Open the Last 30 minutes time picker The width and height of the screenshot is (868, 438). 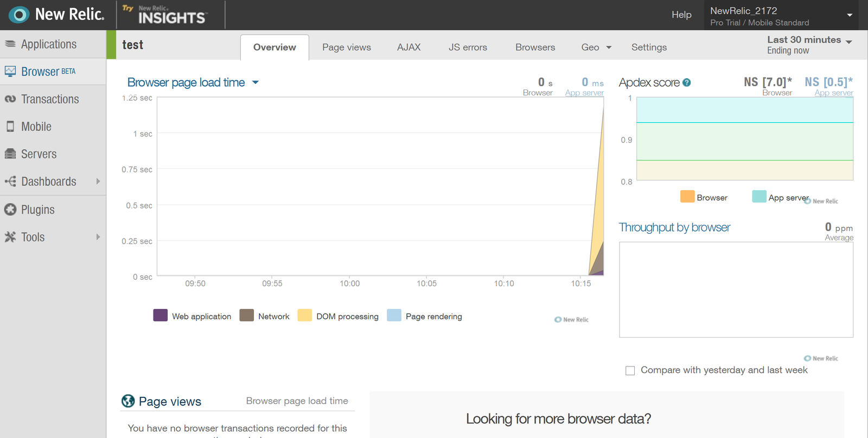pos(809,45)
